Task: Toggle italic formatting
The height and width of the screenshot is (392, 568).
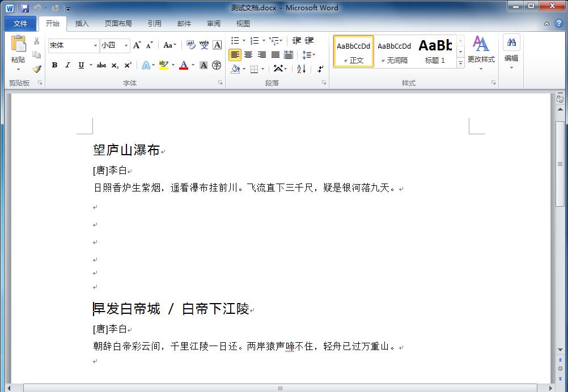Action: [67, 65]
